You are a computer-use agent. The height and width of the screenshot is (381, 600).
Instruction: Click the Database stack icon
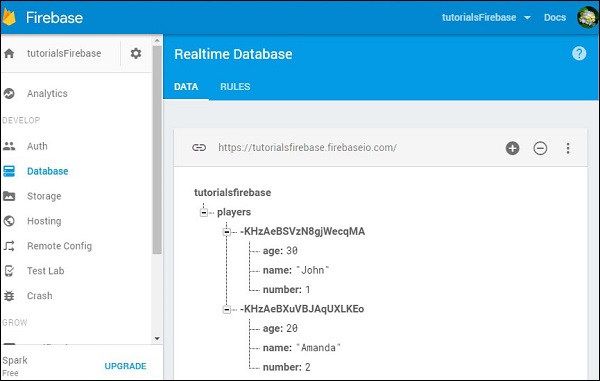(x=9, y=171)
